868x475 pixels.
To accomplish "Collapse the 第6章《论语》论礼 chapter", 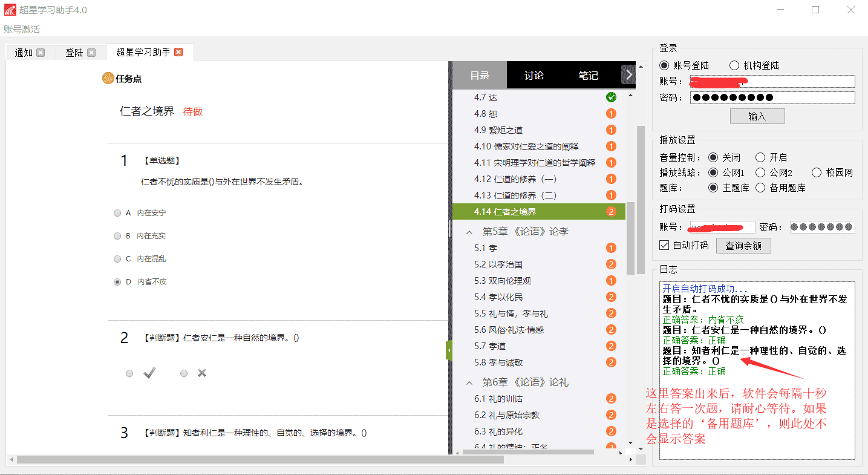I will click(x=469, y=383).
